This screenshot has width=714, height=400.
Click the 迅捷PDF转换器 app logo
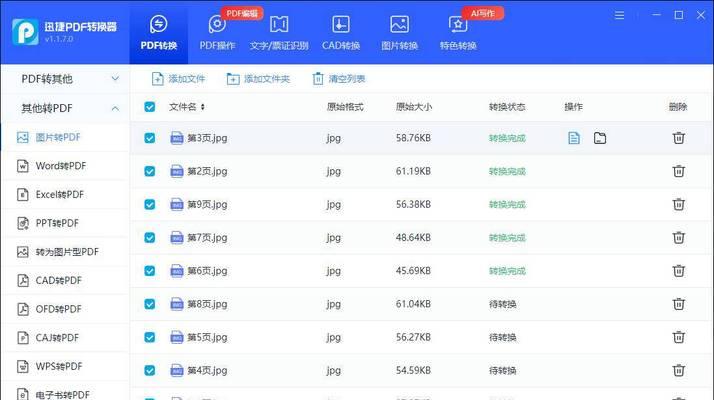pos(25,32)
